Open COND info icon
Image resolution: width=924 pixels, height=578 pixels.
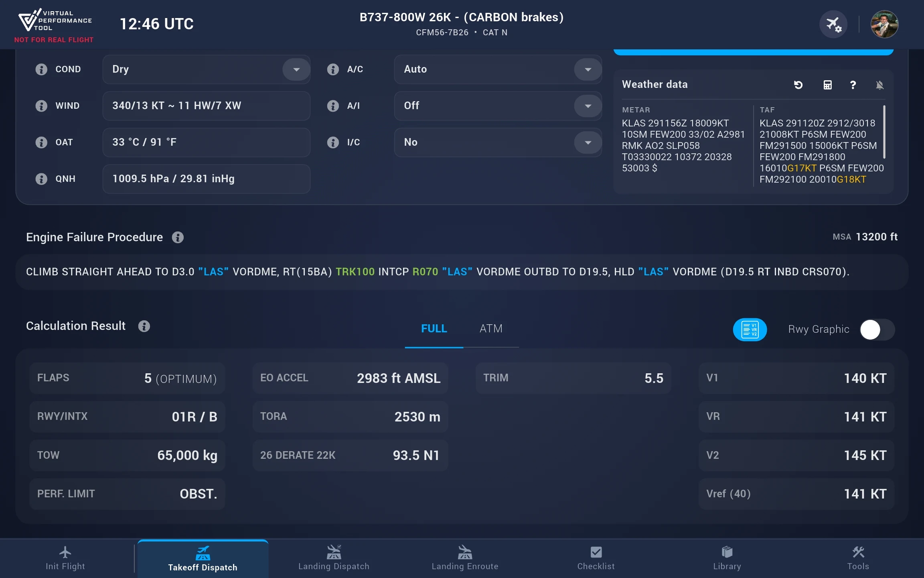[41, 69]
